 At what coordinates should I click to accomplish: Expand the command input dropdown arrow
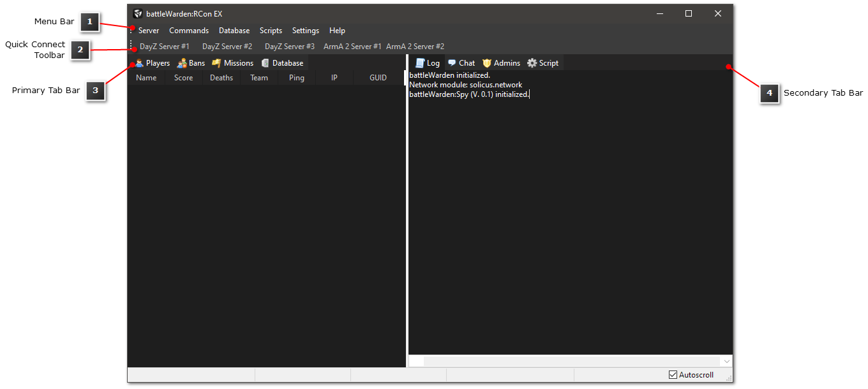[x=726, y=362]
